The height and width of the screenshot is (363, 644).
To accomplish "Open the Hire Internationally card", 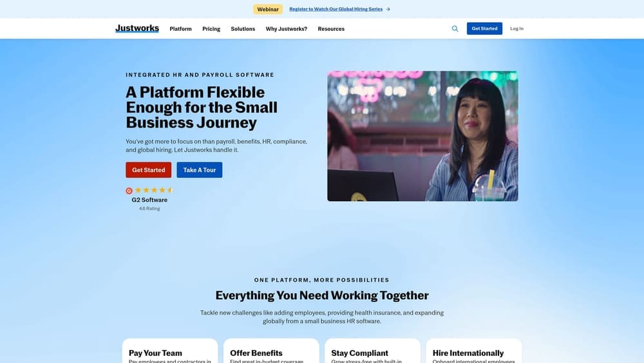I will pos(473,351).
